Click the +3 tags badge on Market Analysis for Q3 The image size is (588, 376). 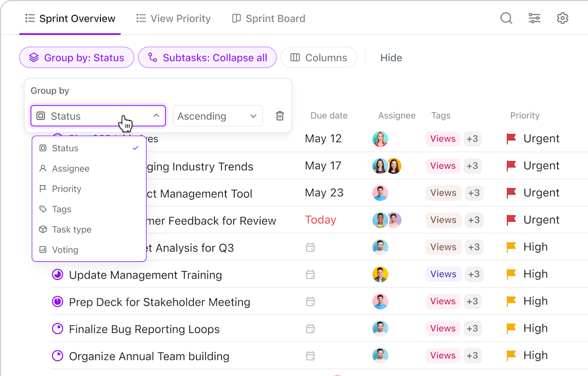(473, 247)
